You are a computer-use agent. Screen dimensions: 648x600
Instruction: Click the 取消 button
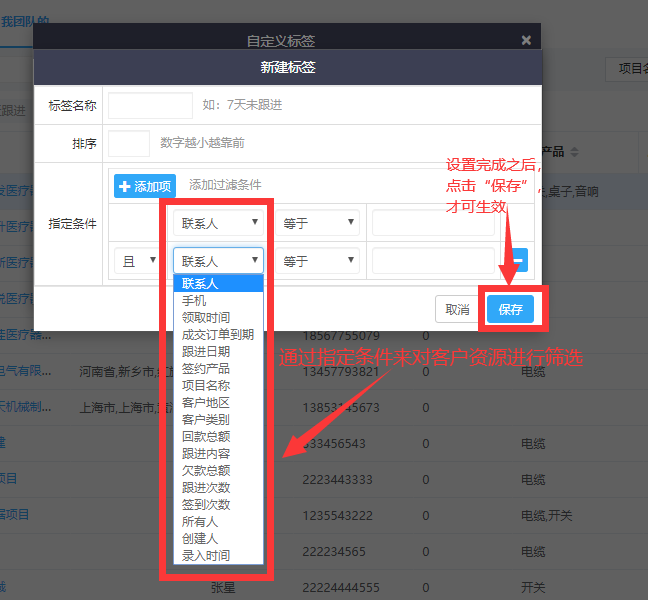(x=457, y=309)
